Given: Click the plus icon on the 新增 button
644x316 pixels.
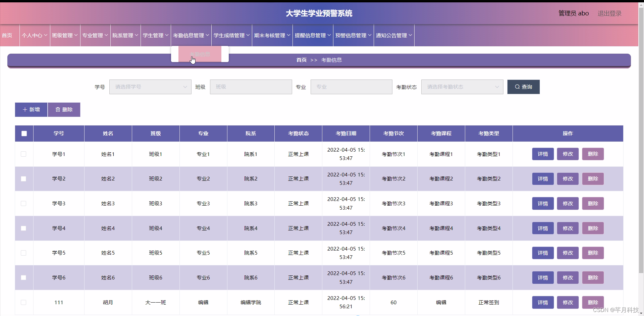Looking at the screenshot, I should pos(25,109).
